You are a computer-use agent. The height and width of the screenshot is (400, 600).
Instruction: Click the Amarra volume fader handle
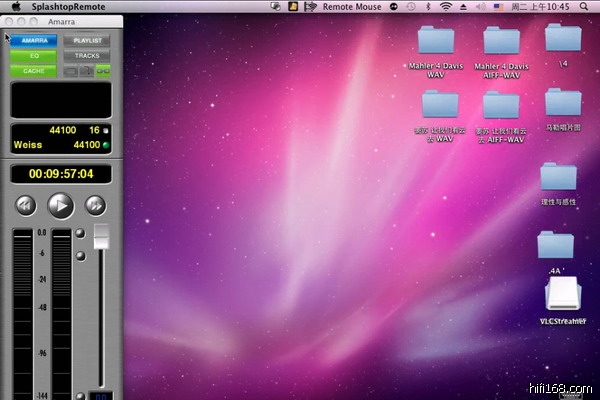pyautogui.click(x=101, y=236)
